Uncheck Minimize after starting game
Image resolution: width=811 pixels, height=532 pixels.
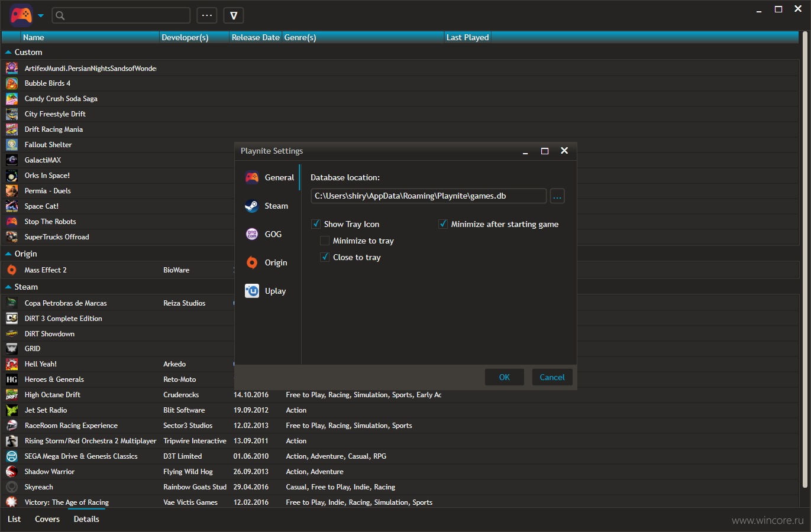coord(443,224)
